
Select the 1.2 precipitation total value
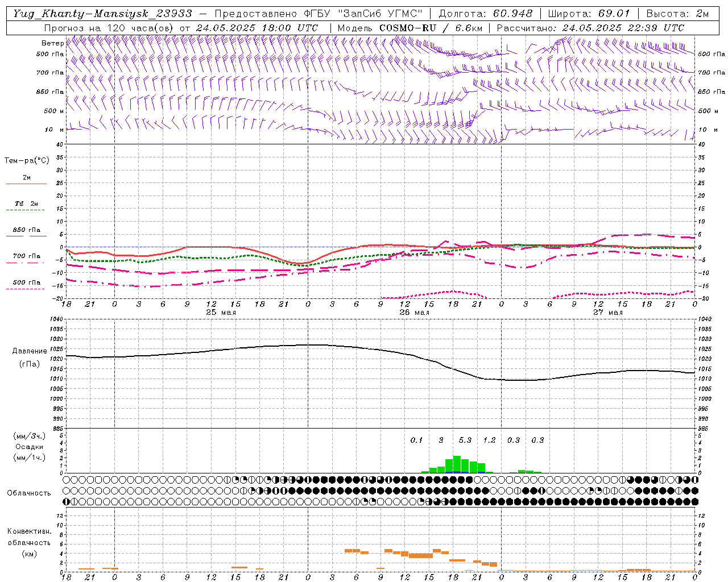click(489, 440)
